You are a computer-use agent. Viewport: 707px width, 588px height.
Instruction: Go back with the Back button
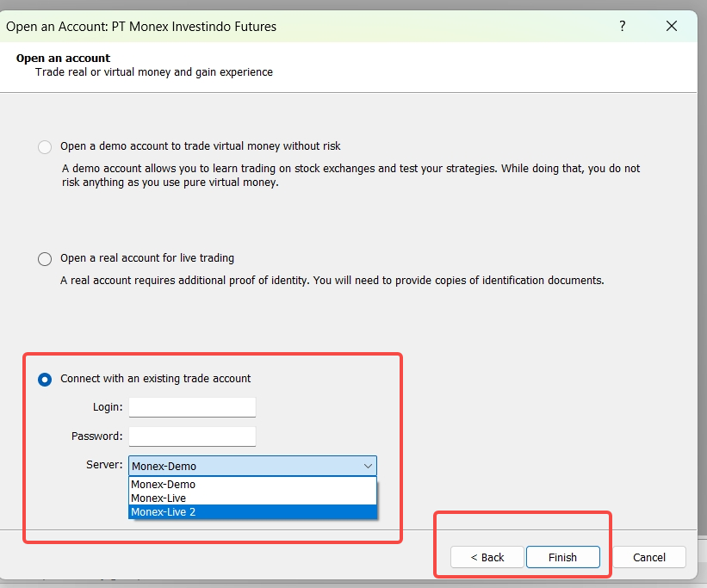click(x=487, y=557)
